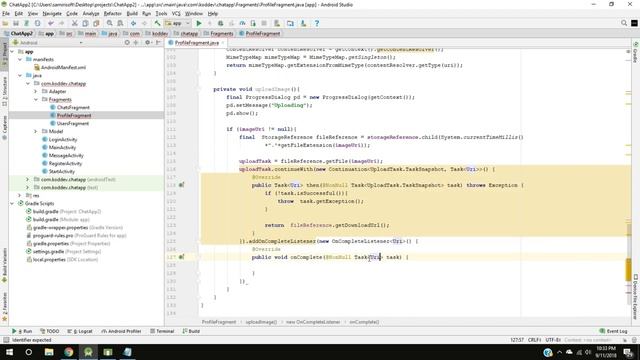Click the Scroll from Source target icon

[127, 42]
